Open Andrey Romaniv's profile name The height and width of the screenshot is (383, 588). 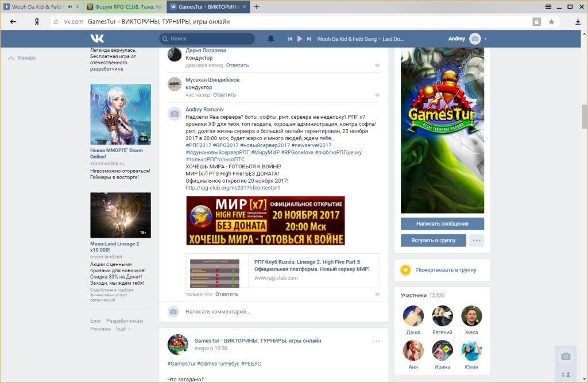(x=204, y=110)
